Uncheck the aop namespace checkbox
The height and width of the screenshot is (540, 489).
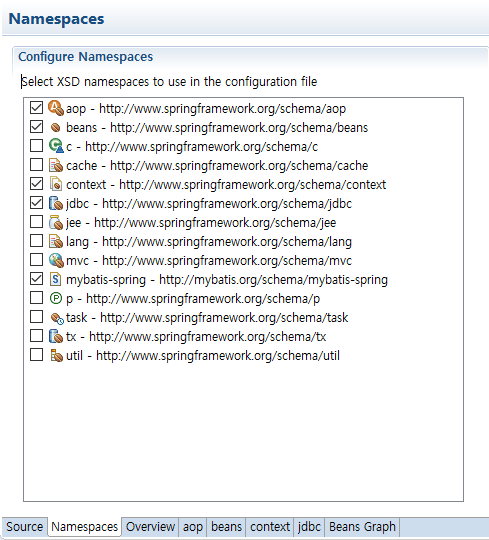(x=37, y=108)
